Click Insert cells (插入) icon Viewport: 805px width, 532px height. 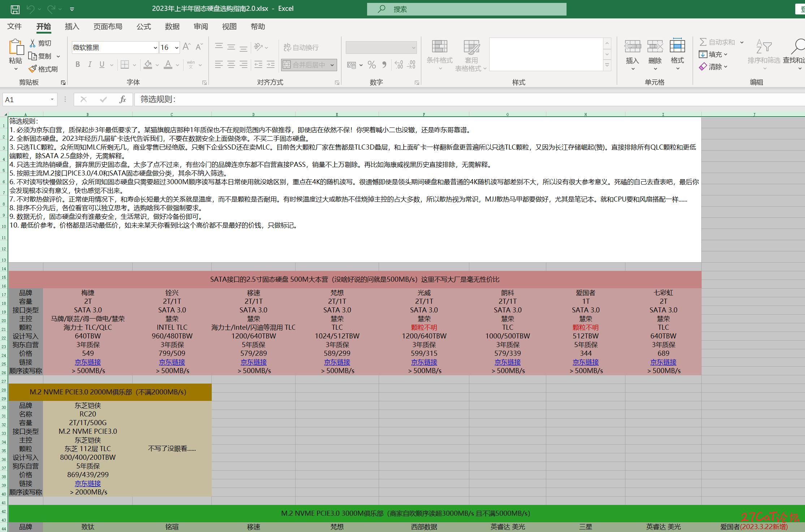tap(632, 47)
